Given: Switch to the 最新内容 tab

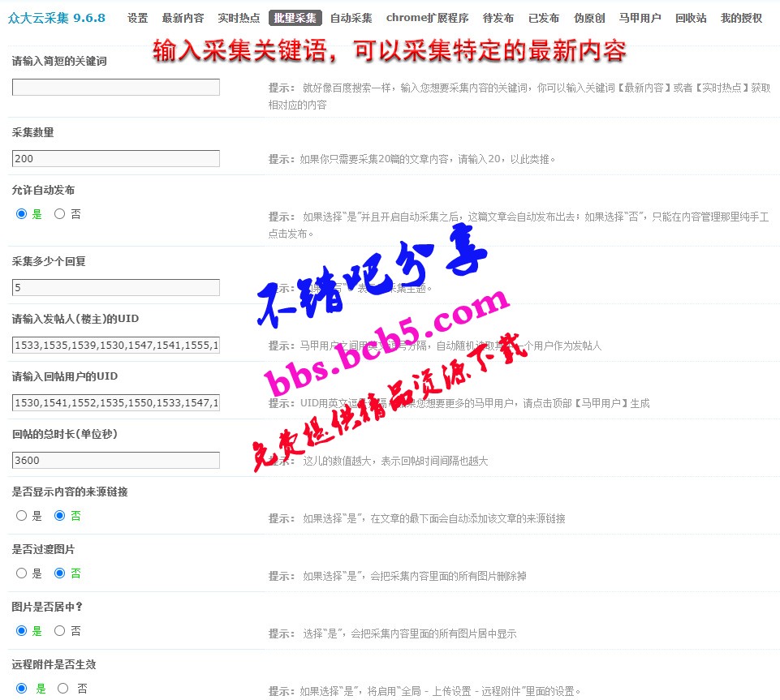Looking at the screenshot, I should tap(183, 18).
